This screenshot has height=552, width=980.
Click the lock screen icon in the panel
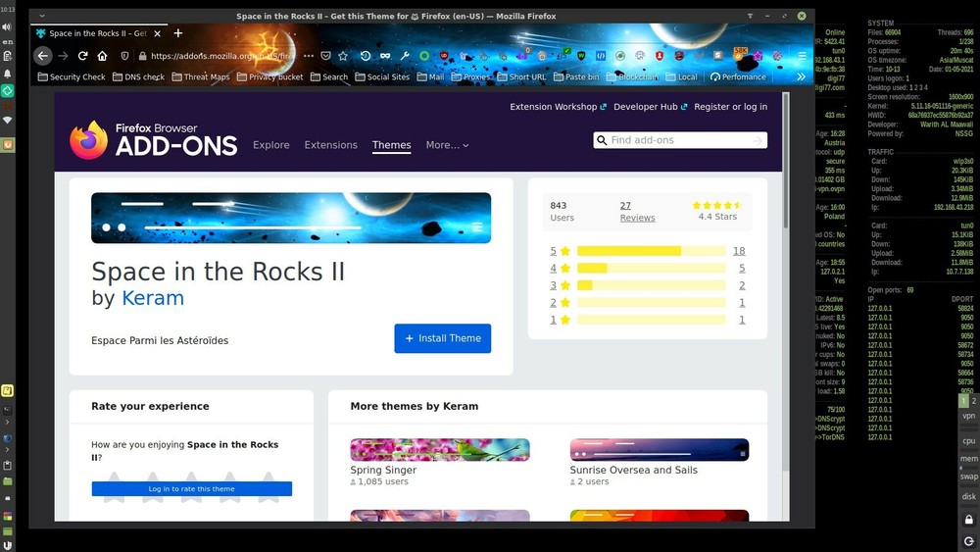tap(968, 519)
